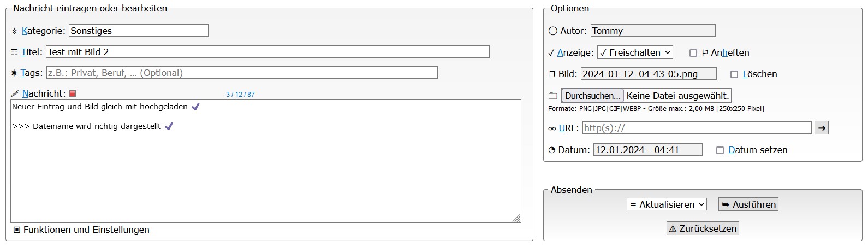
Task: Click the Kategorie double-chevron icon
Action: coord(15,31)
